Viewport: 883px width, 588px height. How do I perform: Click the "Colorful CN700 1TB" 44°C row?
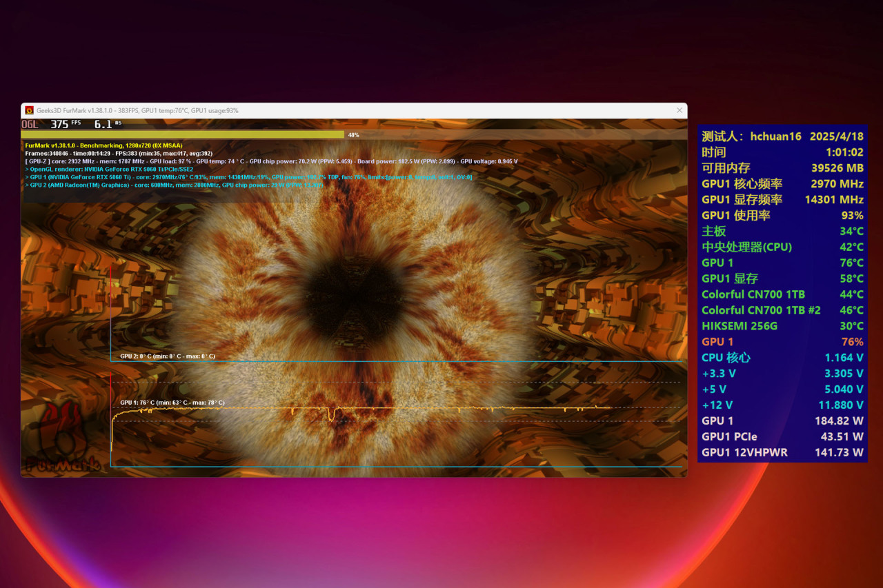[782, 294]
